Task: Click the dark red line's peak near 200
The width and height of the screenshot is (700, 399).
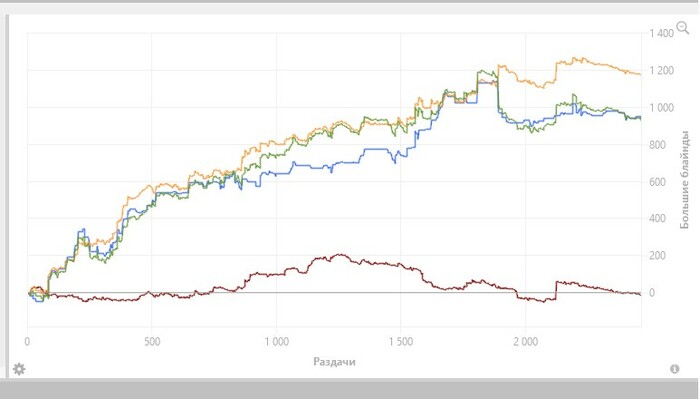Action: tap(340, 255)
